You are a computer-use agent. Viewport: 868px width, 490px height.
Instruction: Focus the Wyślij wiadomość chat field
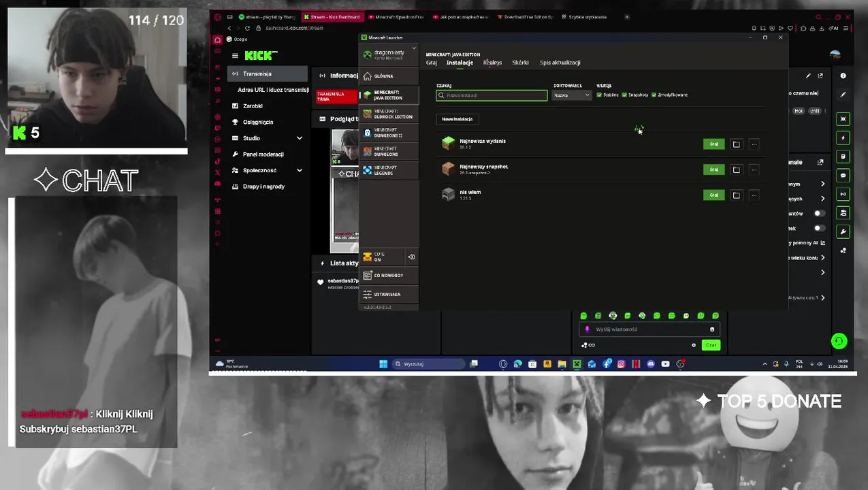coord(649,329)
